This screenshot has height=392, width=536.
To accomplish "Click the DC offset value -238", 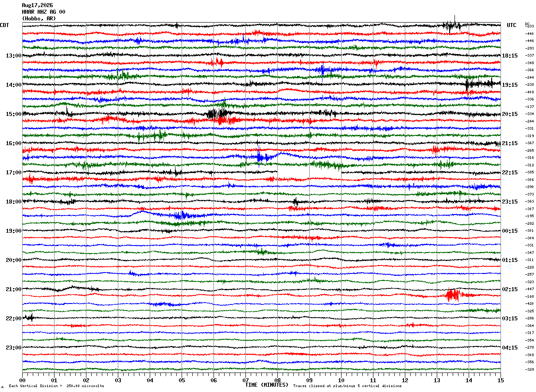I will click(529, 85).
